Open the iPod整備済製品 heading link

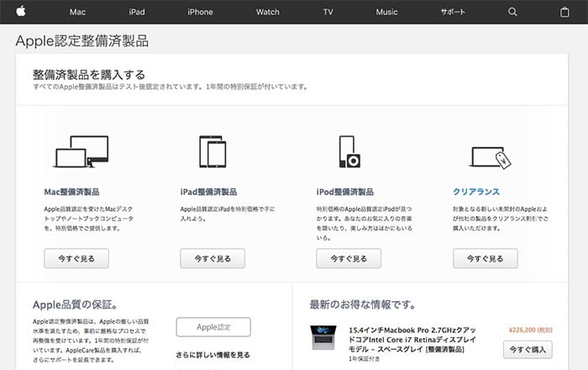(345, 192)
